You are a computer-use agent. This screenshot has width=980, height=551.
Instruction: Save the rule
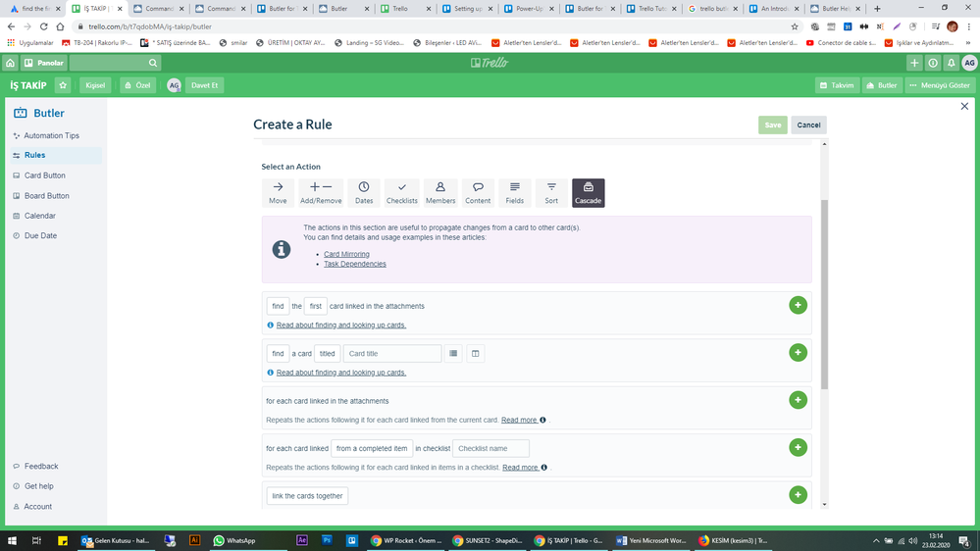point(772,125)
